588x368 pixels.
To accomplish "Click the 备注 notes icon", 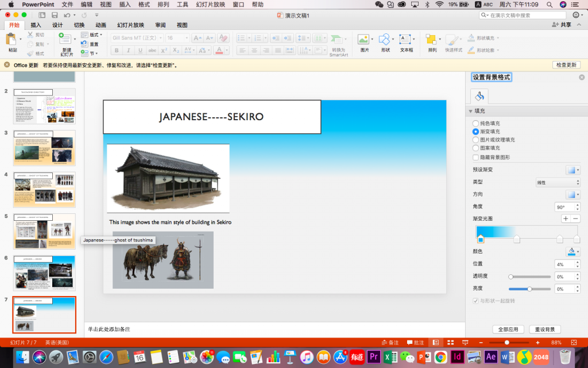I will [x=390, y=343].
